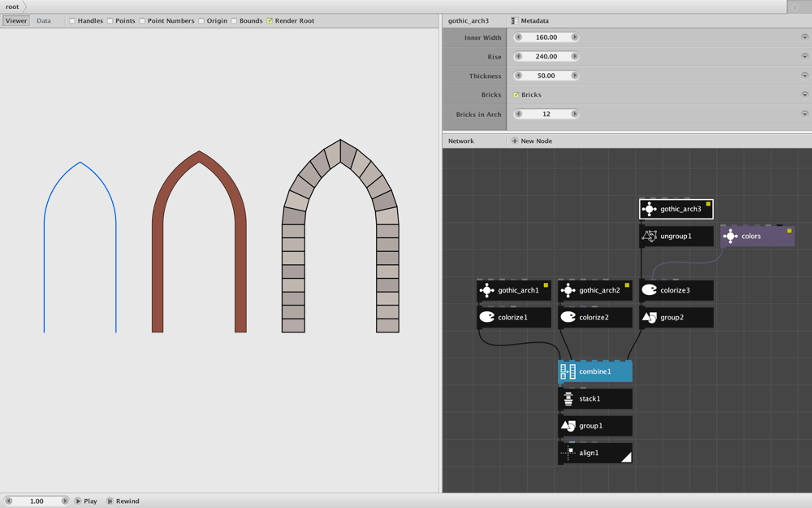This screenshot has height=508, width=812.
Task: Decrease the Thickness value
Action: point(518,76)
